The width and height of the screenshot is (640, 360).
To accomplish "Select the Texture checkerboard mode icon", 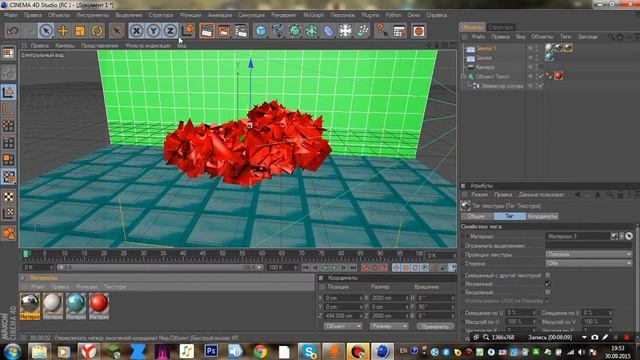I will click(x=8, y=196).
